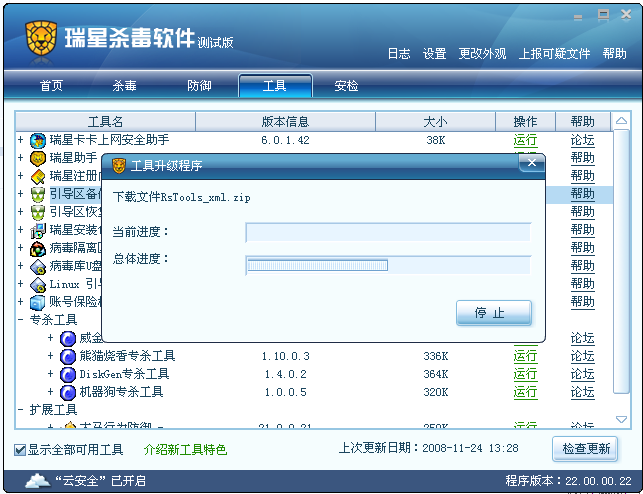Click the Rising lion shield logo

point(41,38)
